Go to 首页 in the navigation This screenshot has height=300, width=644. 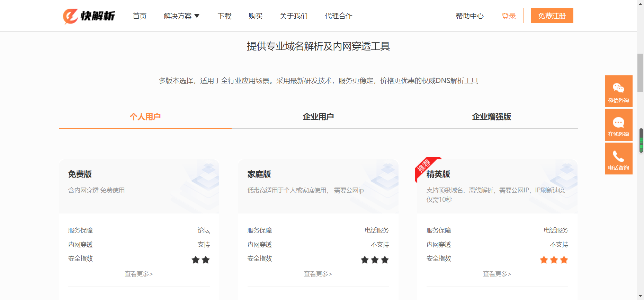[x=140, y=16]
